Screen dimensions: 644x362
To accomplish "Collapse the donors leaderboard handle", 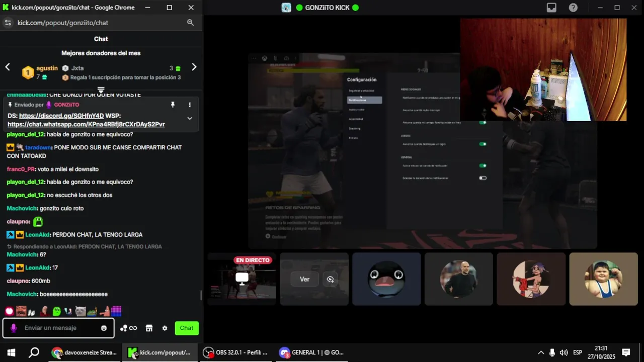I will (x=101, y=89).
